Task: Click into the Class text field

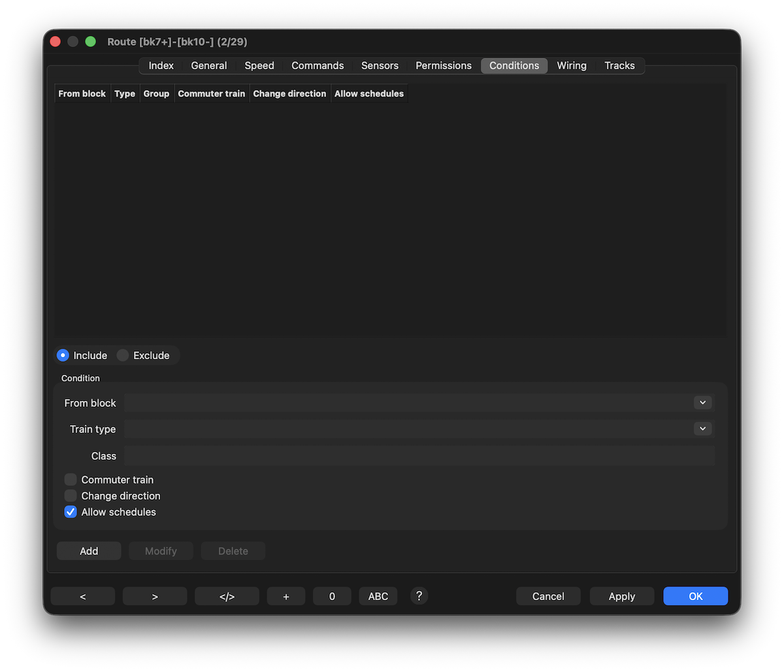Action: click(x=419, y=456)
